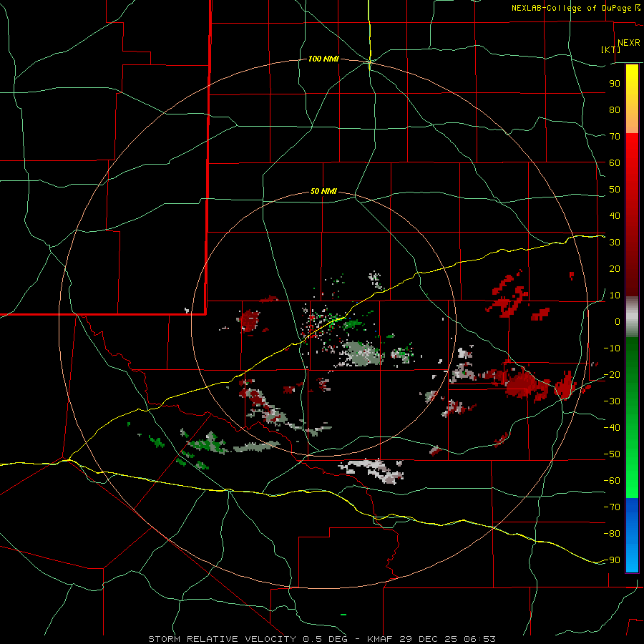Click the -50 value on the velocity scale
This screenshot has height=644, width=644.
point(612,454)
